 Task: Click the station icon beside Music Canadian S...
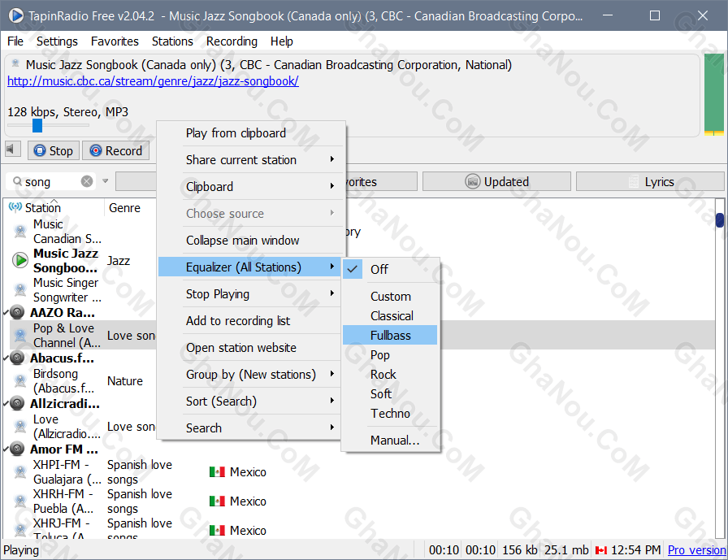click(x=20, y=232)
